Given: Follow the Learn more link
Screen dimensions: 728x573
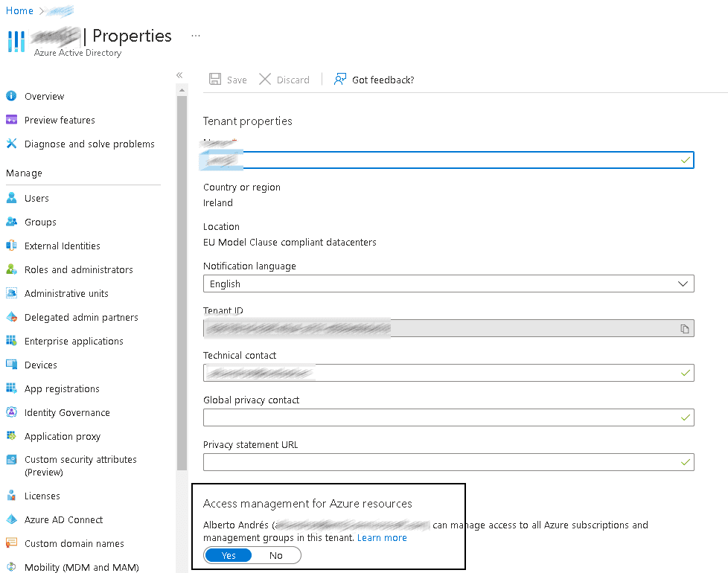Looking at the screenshot, I should click(x=382, y=538).
